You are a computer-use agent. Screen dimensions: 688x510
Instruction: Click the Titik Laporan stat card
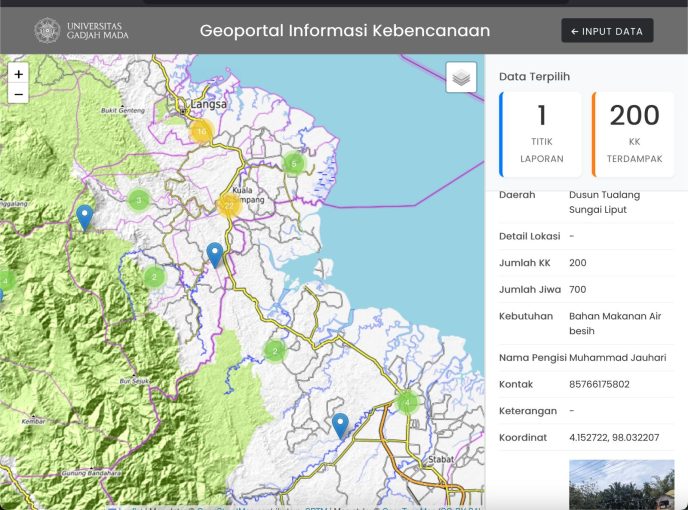[x=541, y=134]
